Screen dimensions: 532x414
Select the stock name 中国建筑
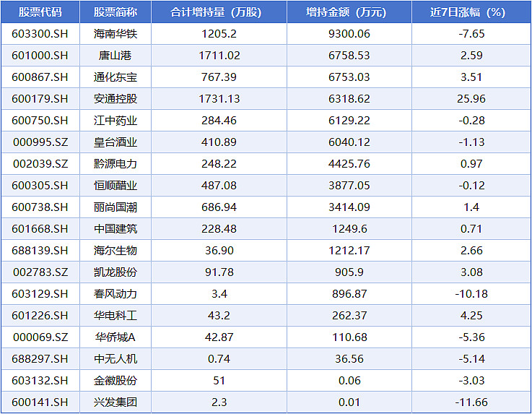[115, 229]
